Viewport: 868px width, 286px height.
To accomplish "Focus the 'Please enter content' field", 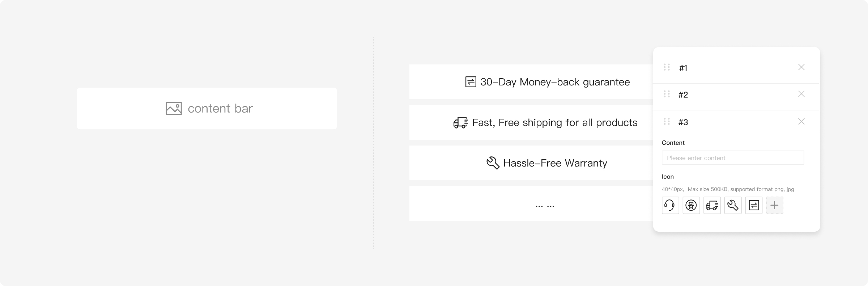I will pyautogui.click(x=733, y=158).
